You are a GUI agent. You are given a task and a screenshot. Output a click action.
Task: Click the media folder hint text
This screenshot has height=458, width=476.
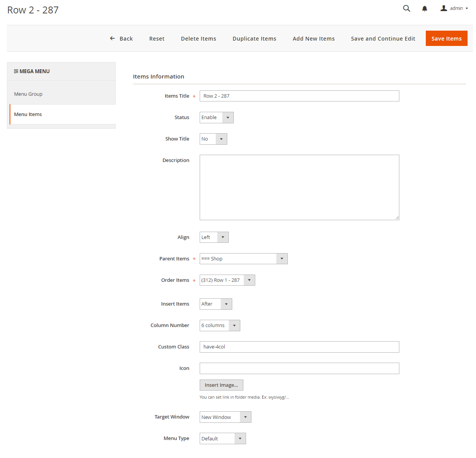click(244, 397)
